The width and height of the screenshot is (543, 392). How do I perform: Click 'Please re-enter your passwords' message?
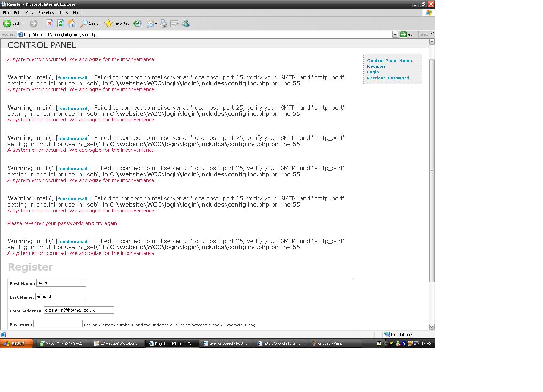click(63, 223)
